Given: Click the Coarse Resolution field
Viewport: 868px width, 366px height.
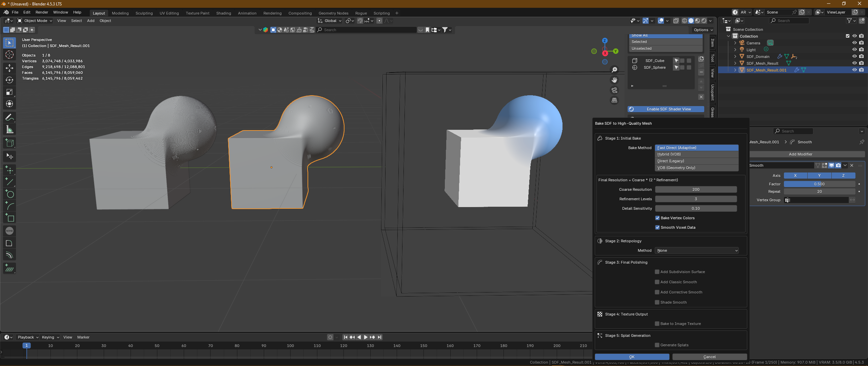Looking at the screenshot, I should tap(696, 189).
